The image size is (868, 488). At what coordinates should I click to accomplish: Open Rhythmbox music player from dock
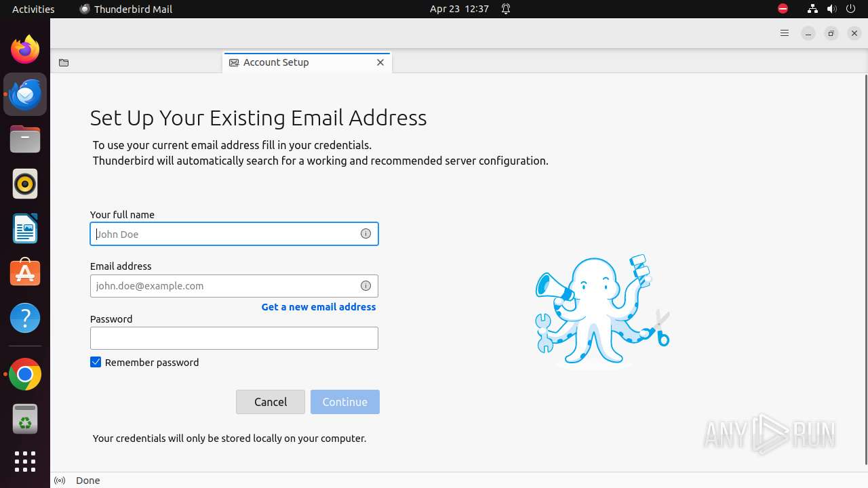pyautogui.click(x=25, y=184)
